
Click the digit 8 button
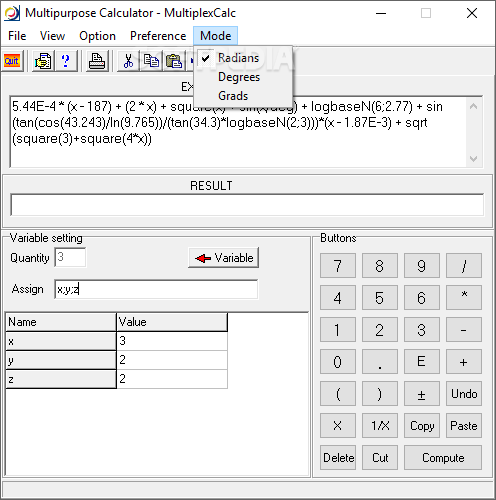pos(380,266)
